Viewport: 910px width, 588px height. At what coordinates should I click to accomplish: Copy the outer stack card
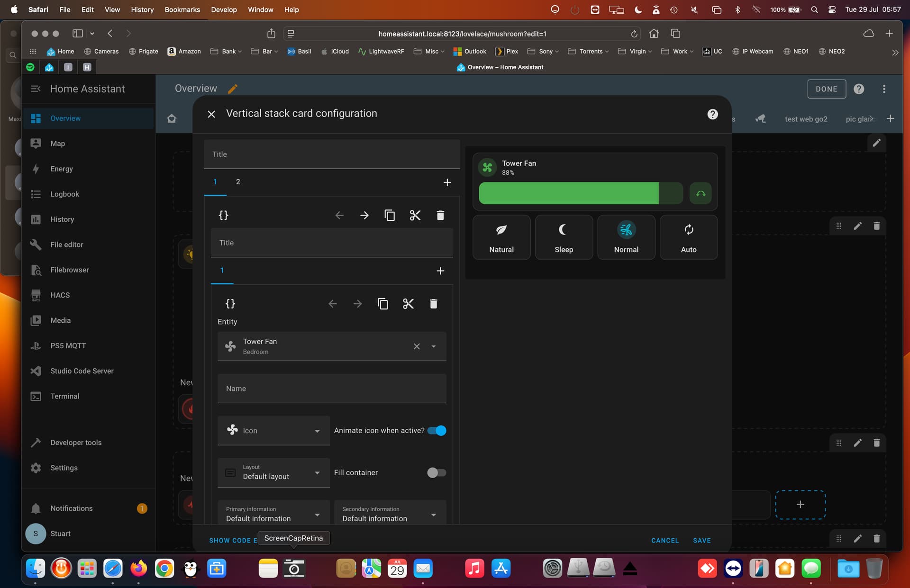(390, 215)
